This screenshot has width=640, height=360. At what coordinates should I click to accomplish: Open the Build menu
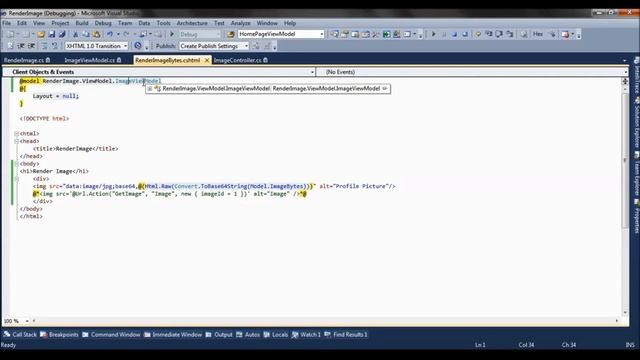pos(82,23)
